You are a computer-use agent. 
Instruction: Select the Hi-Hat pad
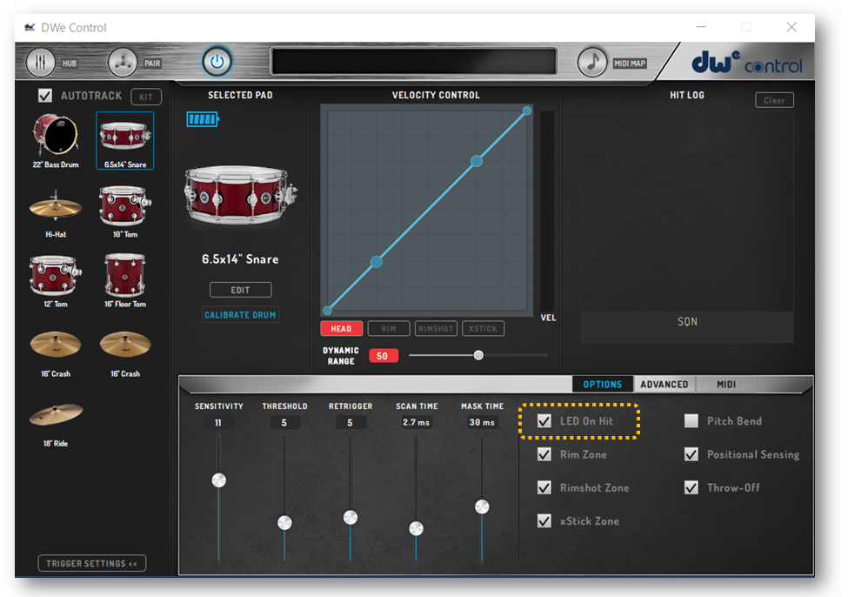(56, 212)
